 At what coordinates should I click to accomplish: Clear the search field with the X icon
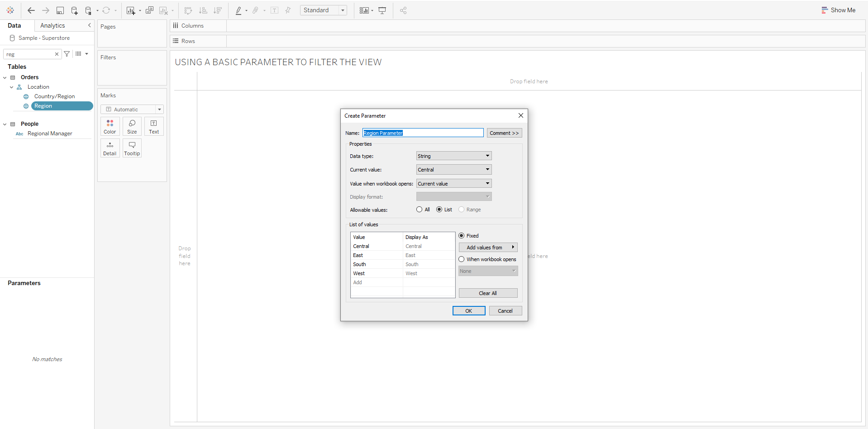pos(57,54)
